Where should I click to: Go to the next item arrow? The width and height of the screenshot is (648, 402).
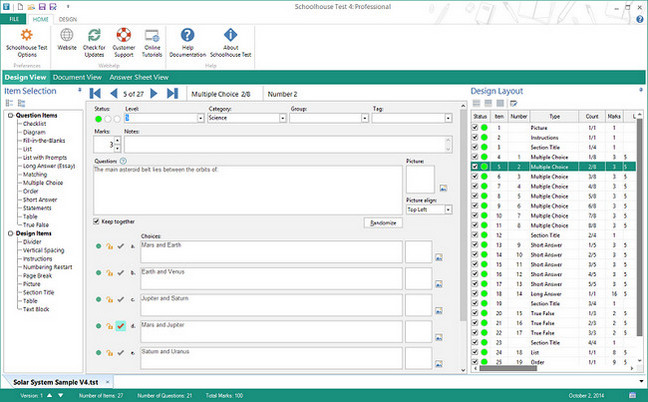(155, 94)
